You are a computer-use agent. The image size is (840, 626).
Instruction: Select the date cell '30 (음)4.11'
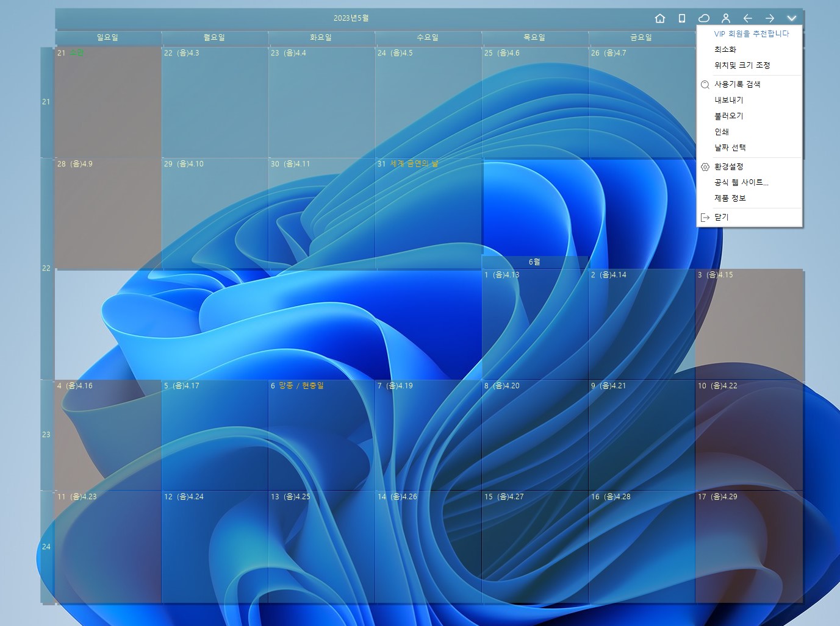coord(321,213)
